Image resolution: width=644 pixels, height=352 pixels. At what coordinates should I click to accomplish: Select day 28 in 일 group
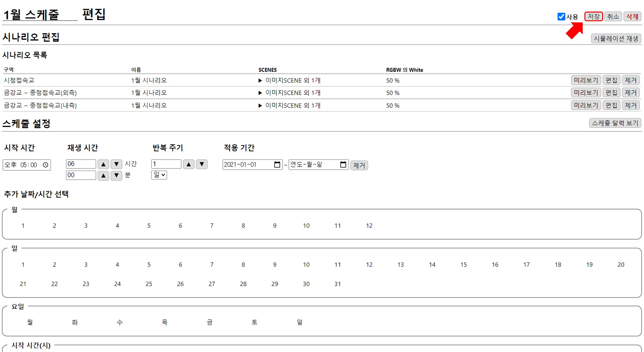(243, 284)
